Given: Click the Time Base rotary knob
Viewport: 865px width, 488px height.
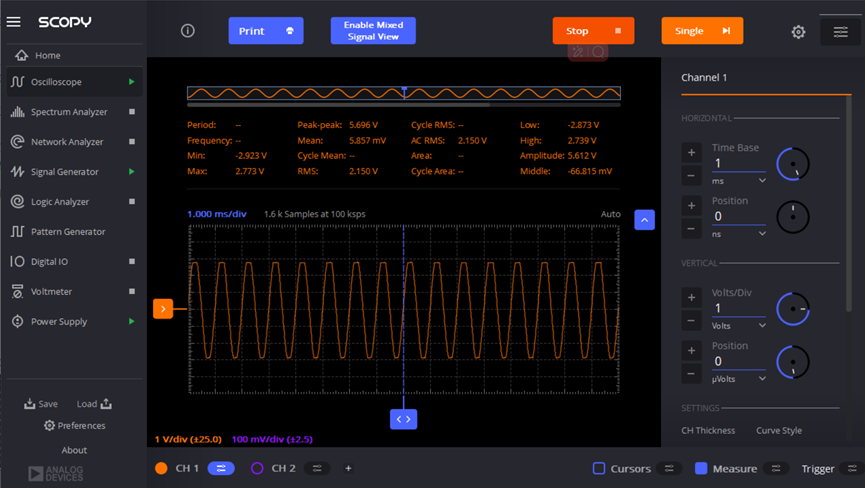Looking at the screenshot, I should [793, 164].
